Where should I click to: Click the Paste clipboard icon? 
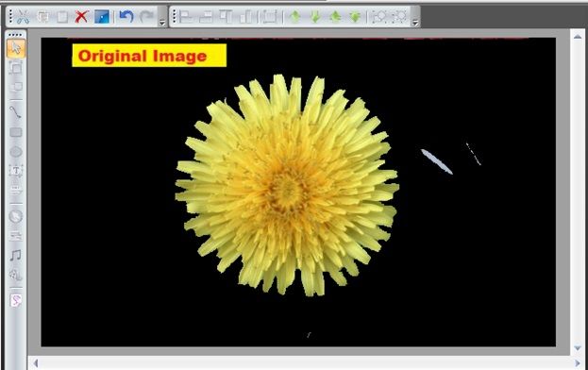click(x=62, y=17)
